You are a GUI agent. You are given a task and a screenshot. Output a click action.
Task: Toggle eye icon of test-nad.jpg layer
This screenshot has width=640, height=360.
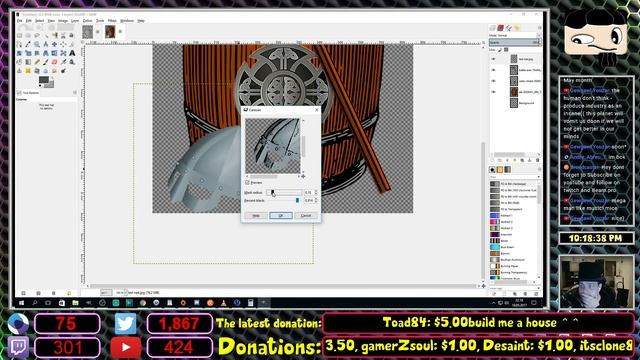pyautogui.click(x=493, y=59)
